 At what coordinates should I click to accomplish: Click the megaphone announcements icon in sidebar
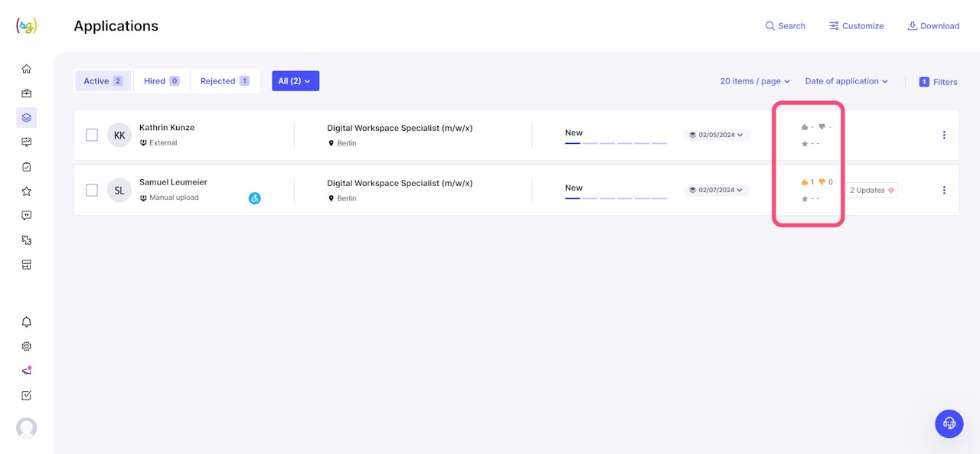point(26,371)
